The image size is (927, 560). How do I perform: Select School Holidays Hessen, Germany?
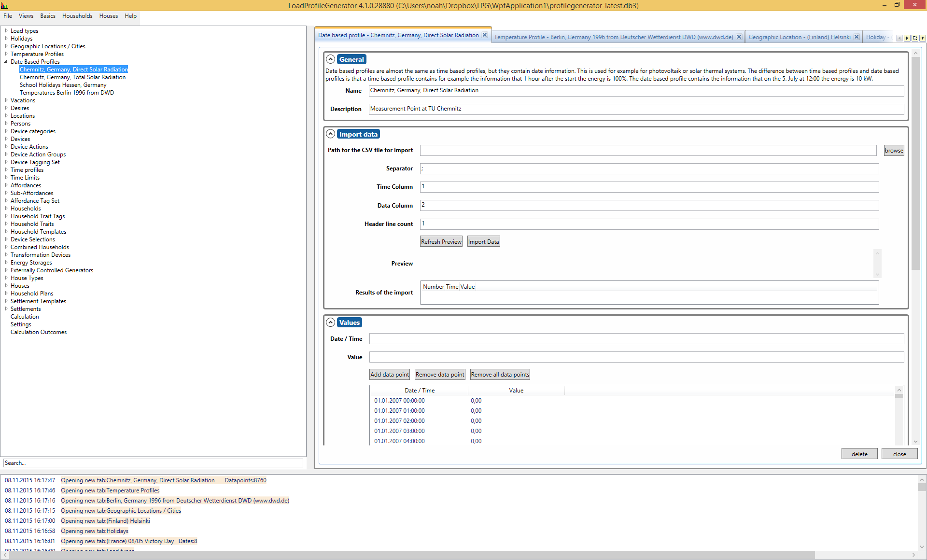63,85
